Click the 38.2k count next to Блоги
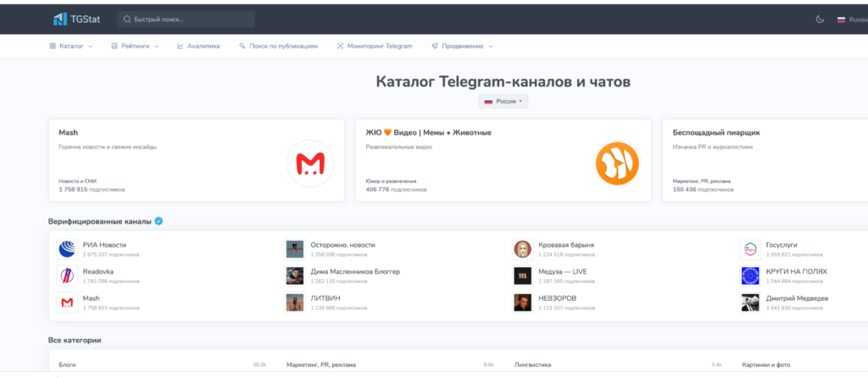868x378 pixels. coord(259,364)
